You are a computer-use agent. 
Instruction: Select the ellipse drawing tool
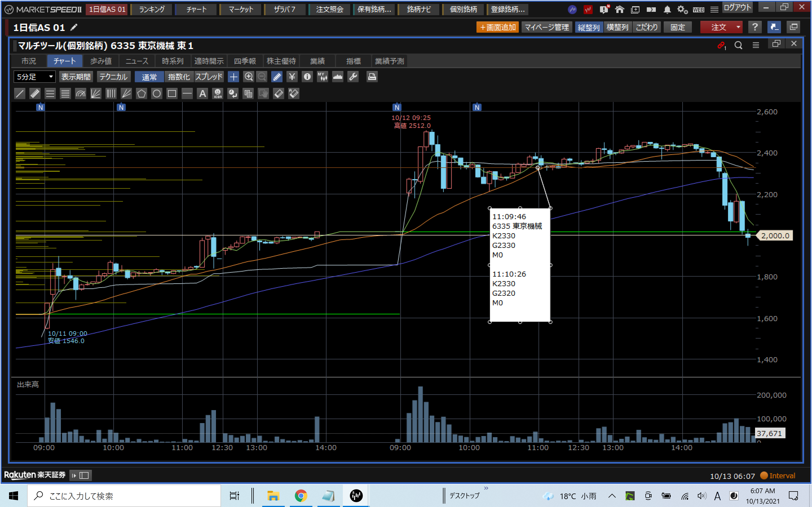pos(157,94)
